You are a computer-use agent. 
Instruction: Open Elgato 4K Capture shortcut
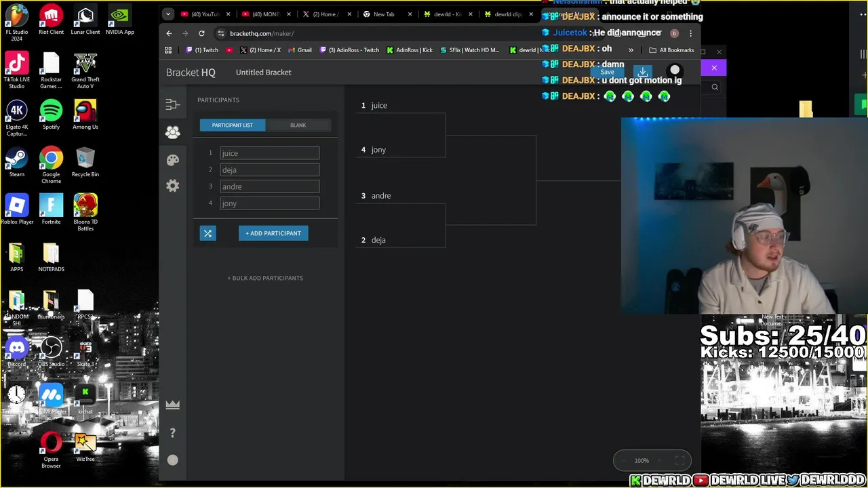(17, 118)
